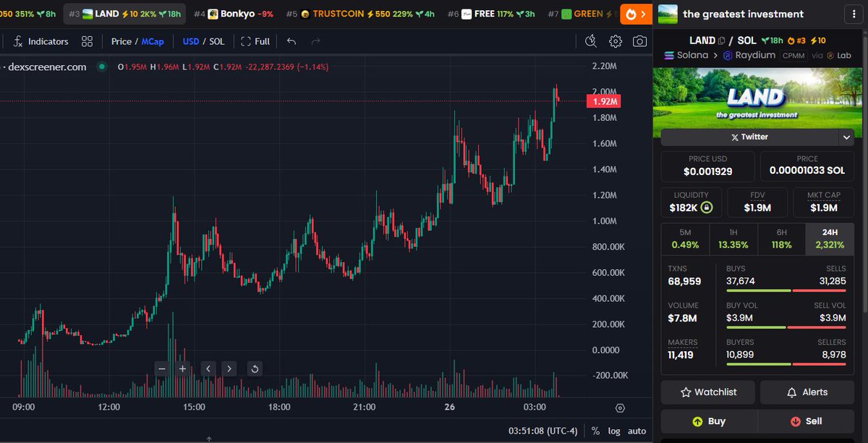868x443 pixels.
Task: Select SOL as chart currency
Action: [217, 41]
